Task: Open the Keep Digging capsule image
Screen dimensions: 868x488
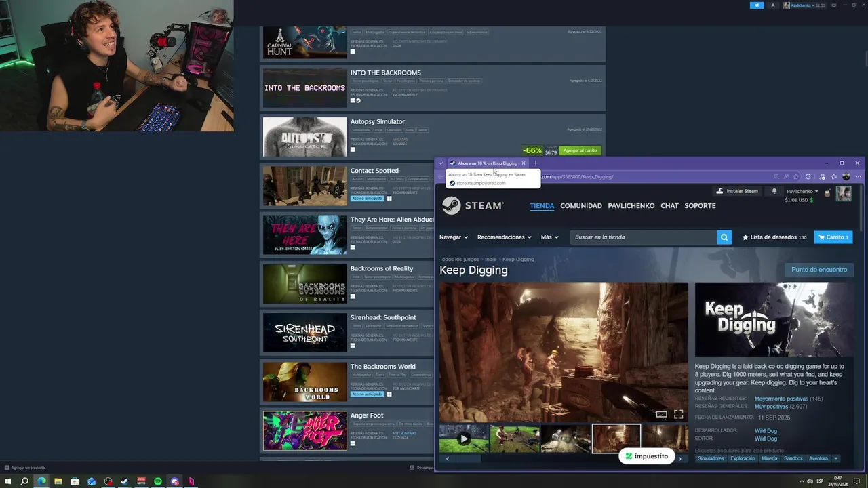Action: pos(774,319)
